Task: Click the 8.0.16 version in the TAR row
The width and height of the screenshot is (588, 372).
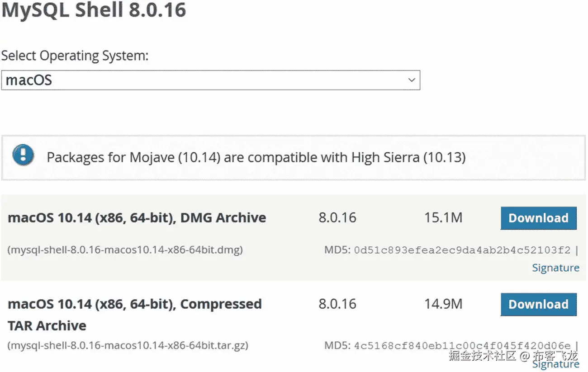Action: point(337,304)
